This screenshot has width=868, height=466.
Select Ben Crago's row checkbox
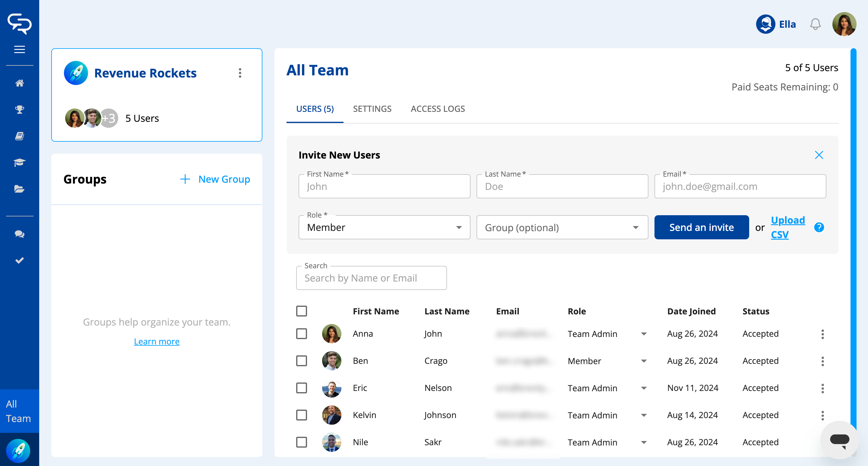coord(302,361)
